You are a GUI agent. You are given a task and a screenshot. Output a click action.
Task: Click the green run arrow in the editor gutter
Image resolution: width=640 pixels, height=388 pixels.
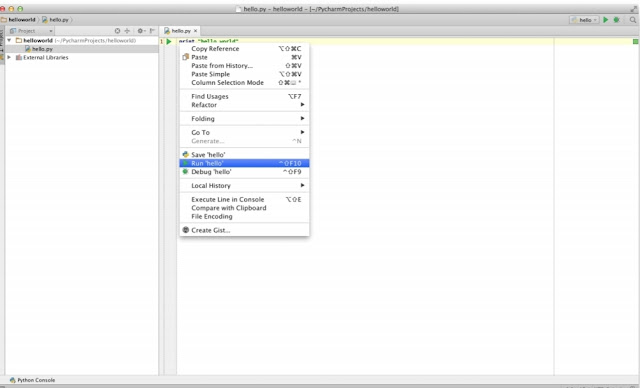click(x=169, y=41)
